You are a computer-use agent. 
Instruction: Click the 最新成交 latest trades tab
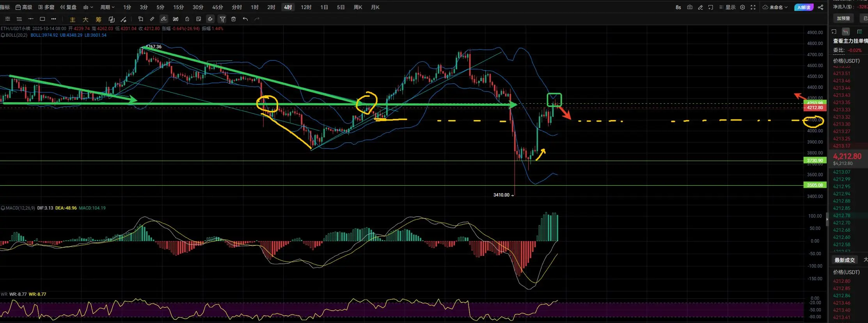[845, 260]
